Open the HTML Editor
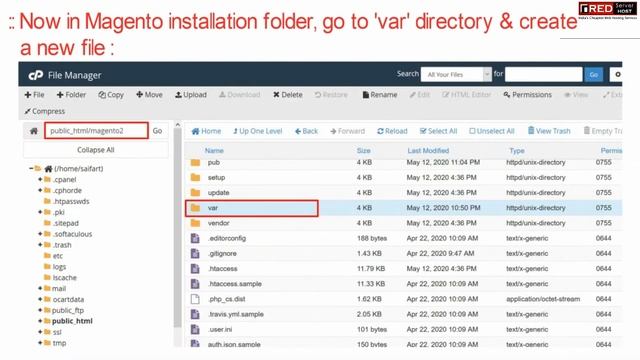 (467, 95)
